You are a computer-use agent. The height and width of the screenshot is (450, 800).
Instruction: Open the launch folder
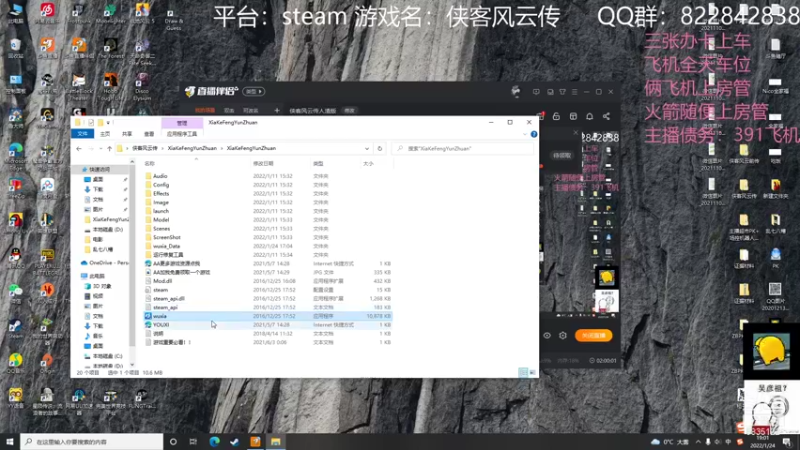coord(161,211)
